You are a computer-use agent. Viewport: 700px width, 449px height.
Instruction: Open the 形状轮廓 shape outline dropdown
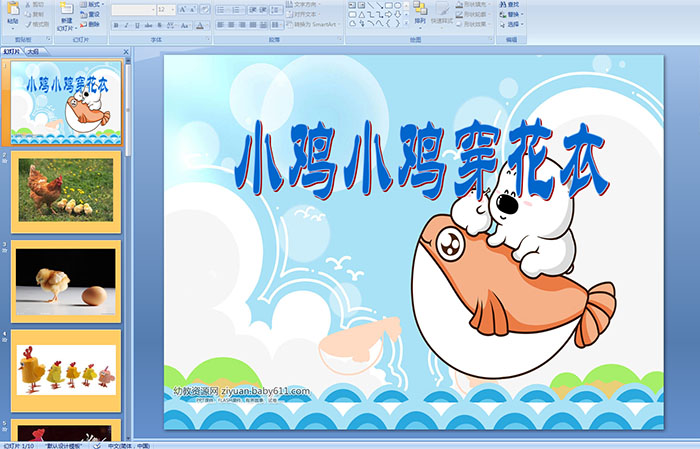(x=473, y=14)
